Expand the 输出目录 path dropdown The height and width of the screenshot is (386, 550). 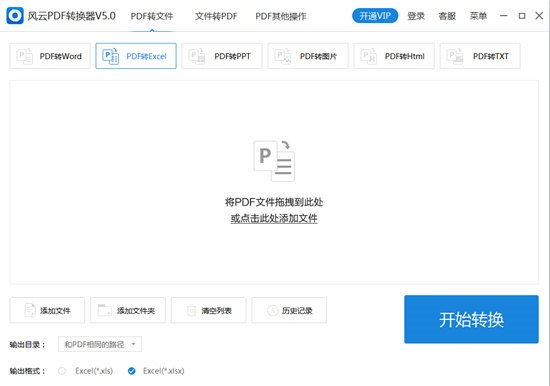[100, 344]
